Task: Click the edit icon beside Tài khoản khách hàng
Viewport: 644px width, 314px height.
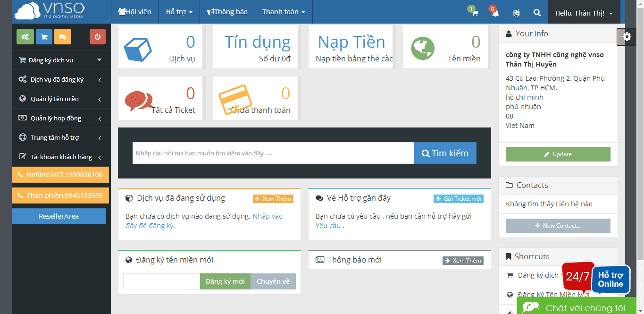Action: [x=22, y=157]
